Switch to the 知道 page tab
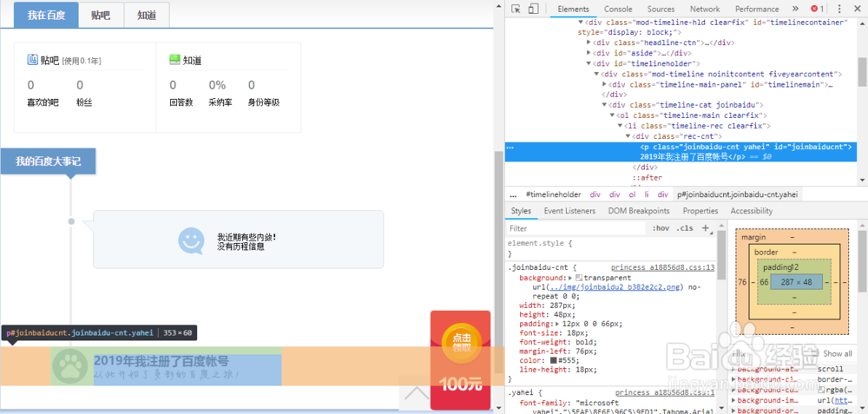 (x=147, y=15)
